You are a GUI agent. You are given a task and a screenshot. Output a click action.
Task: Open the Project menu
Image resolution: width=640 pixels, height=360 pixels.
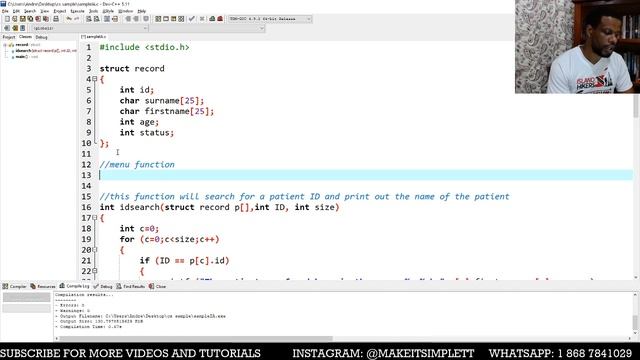(x=60, y=11)
